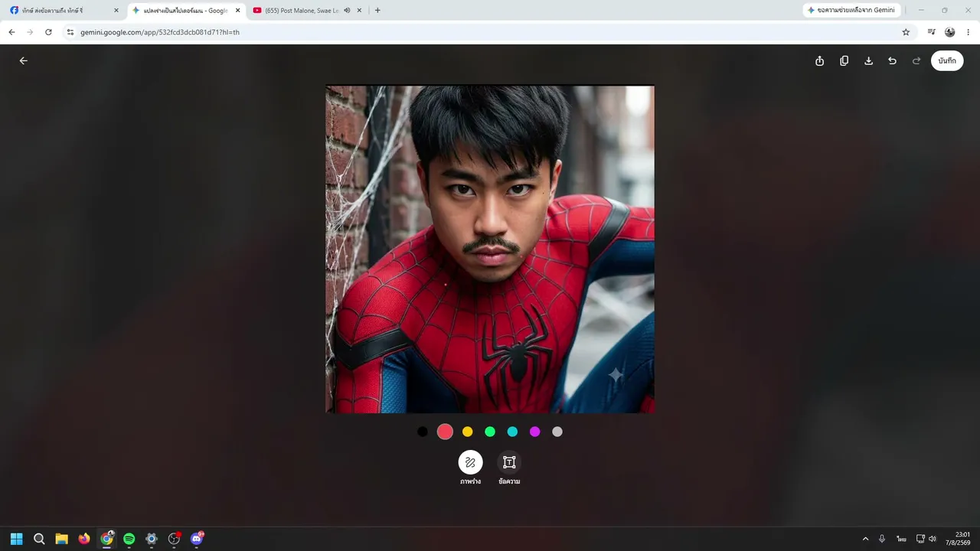Go back with the editor's left arrow
The image size is (980, 551).
coord(24,60)
